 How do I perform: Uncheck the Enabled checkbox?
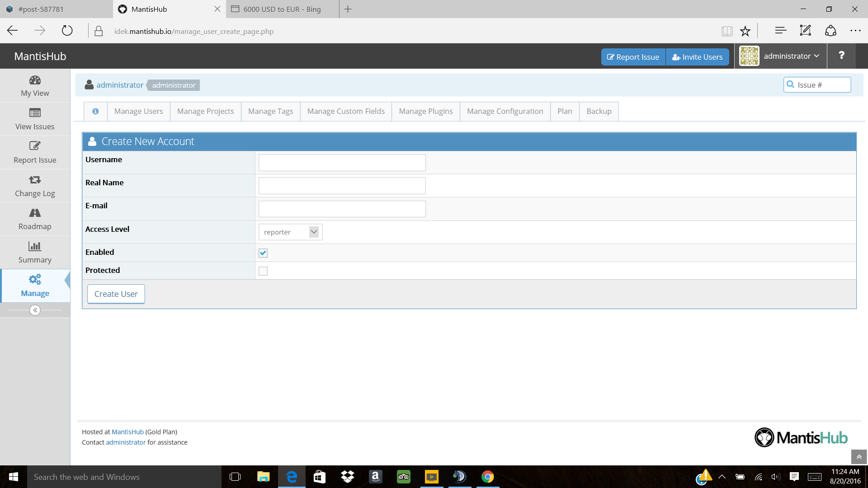(263, 253)
